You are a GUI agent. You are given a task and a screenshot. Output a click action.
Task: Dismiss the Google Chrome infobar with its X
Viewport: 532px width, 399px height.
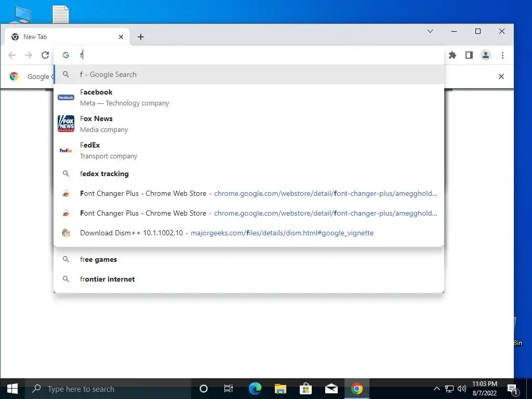pyautogui.click(x=501, y=76)
